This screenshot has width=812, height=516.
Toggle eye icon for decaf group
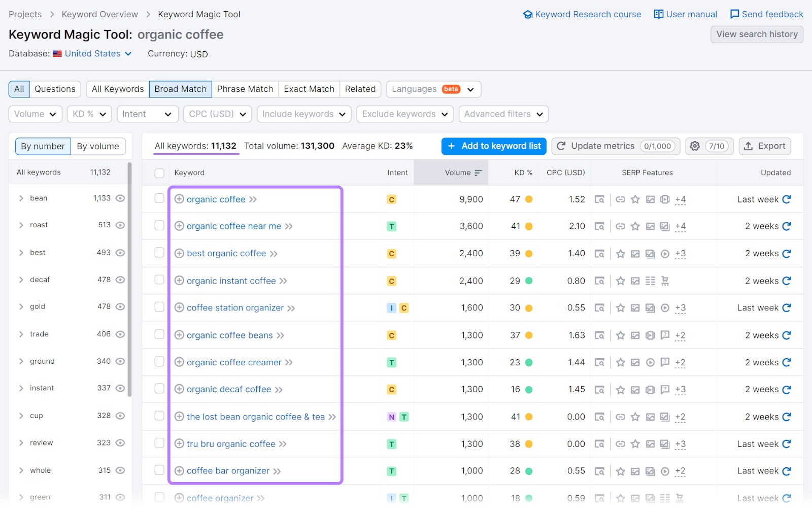[x=120, y=280]
